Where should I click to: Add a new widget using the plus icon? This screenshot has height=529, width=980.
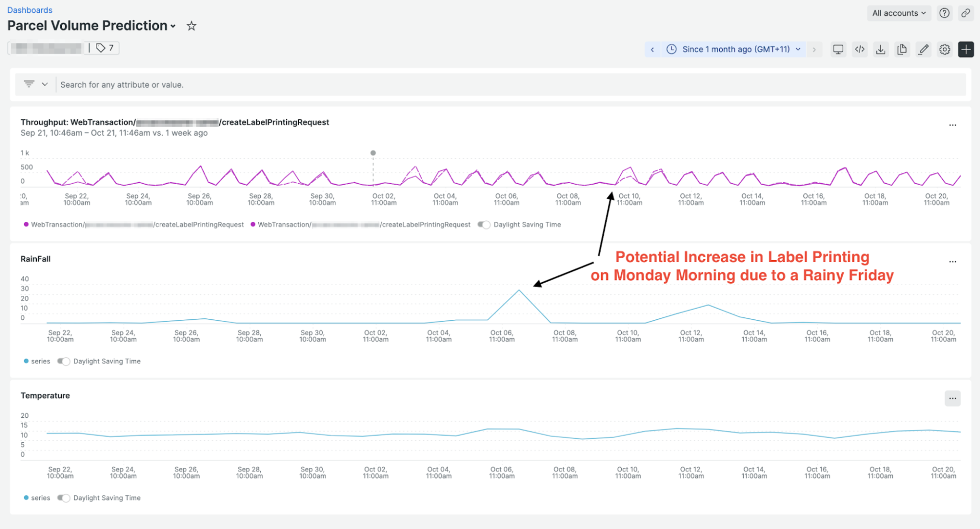pos(966,49)
